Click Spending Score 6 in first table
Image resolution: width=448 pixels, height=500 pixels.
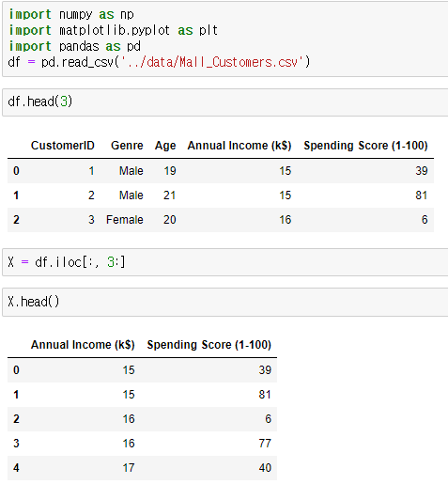point(425,220)
